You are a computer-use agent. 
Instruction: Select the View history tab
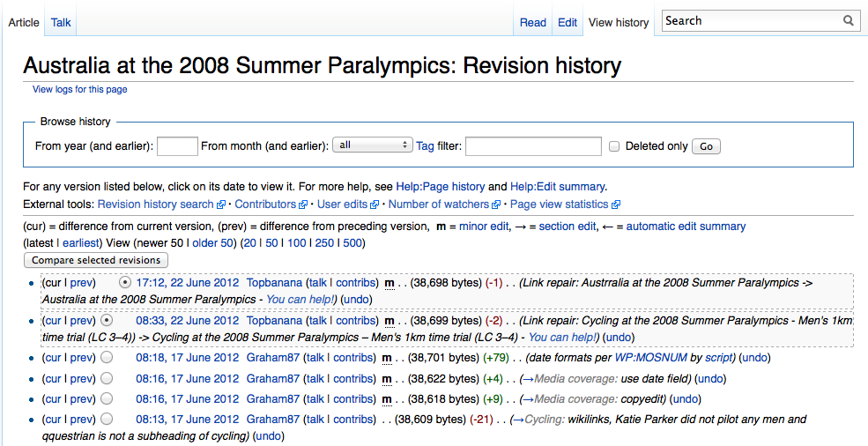(619, 23)
